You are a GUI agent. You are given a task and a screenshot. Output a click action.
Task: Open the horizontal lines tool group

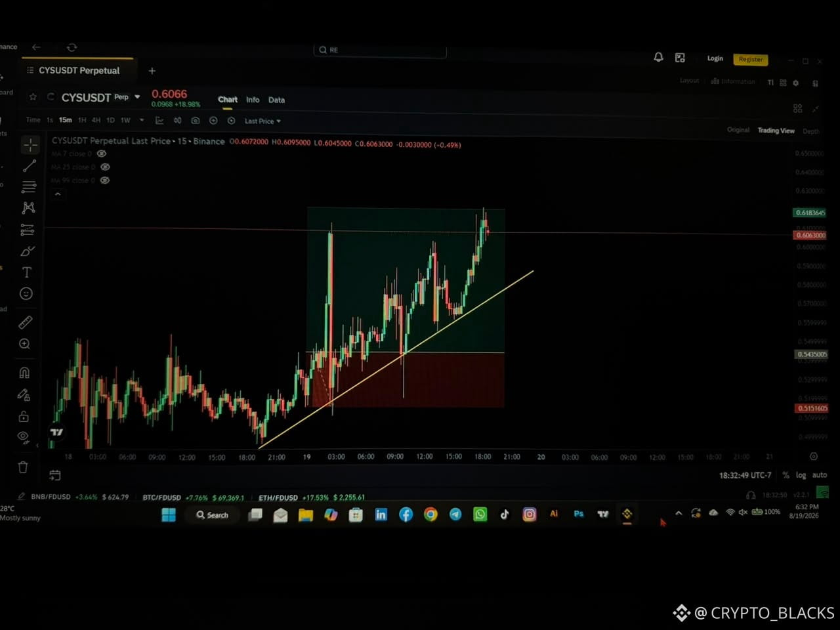pyautogui.click(x=29, y=187)
